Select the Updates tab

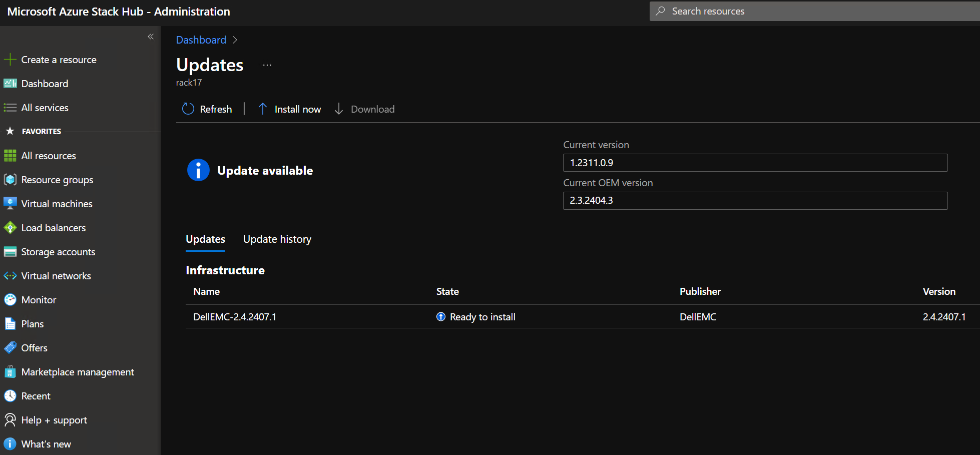point(205,239)
